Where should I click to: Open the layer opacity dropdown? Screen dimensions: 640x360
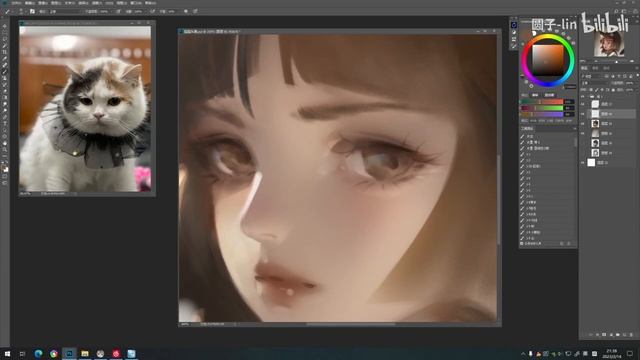636,83
